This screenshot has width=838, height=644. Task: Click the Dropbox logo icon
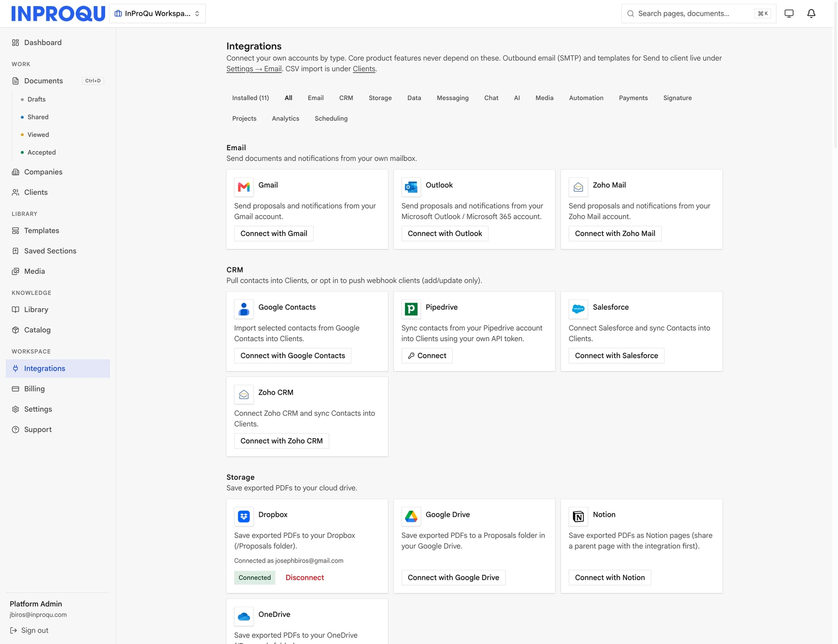tap(244, 516)
